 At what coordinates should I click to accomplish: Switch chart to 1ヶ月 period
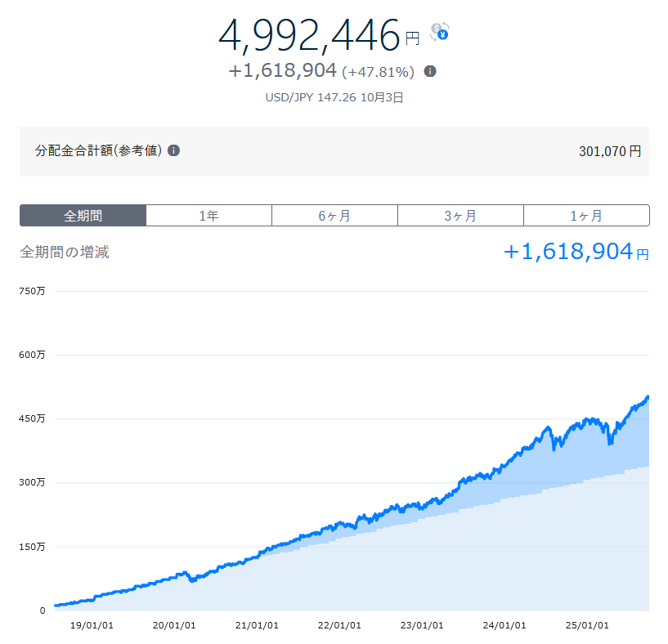(x=586, y=216)
